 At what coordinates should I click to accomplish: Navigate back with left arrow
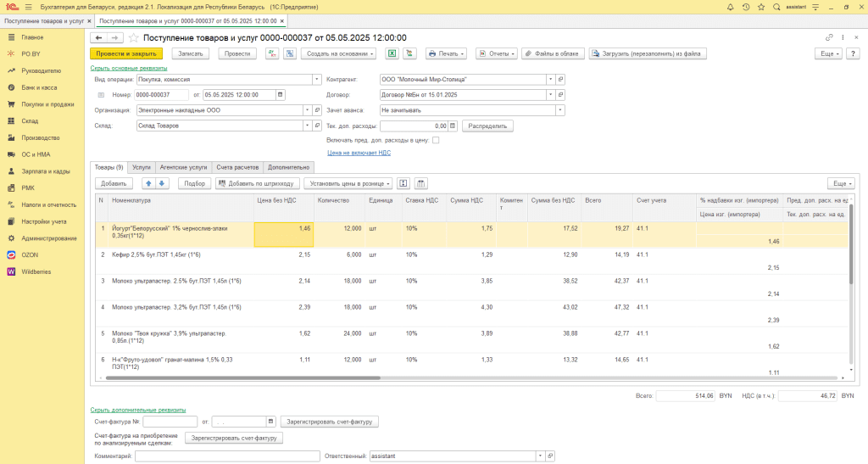pyautogui.click(x=98, y=37)
